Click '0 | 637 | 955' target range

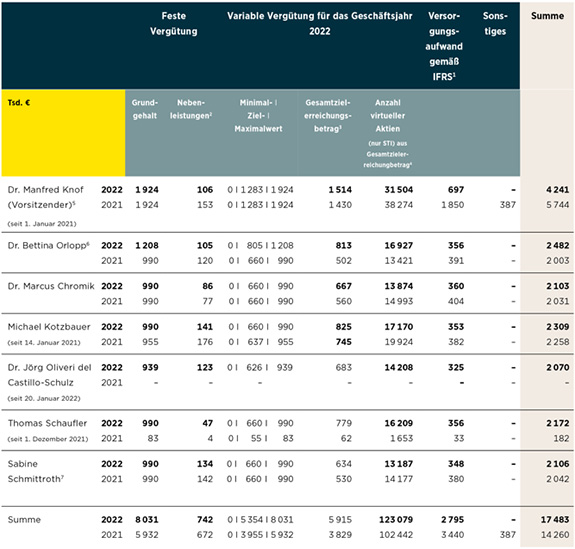pos(261,342)
